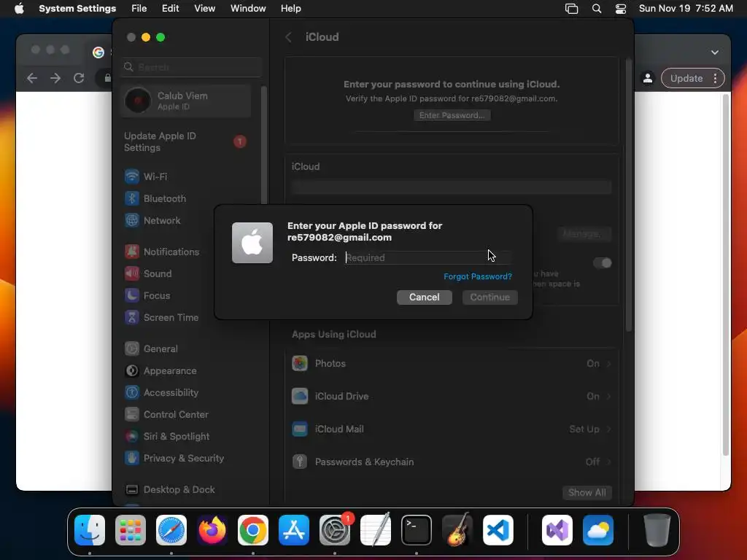747x560 pixels.
Task: Open Terminal in the Dock
Action: (x=417, y=530)
